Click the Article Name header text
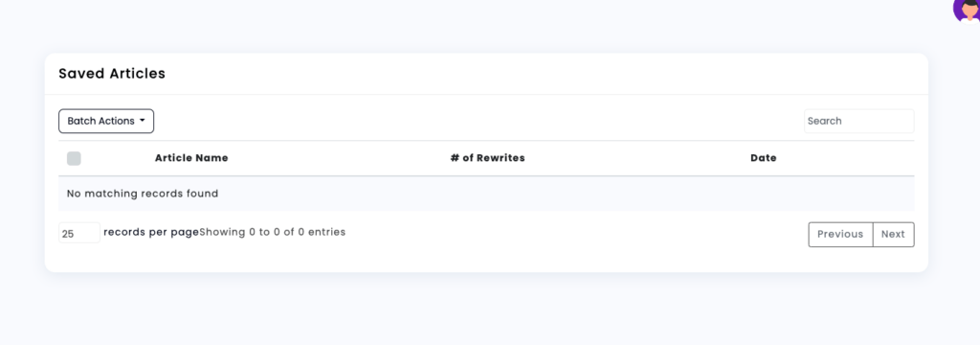980x345 pixels. [x=191, y=158]
